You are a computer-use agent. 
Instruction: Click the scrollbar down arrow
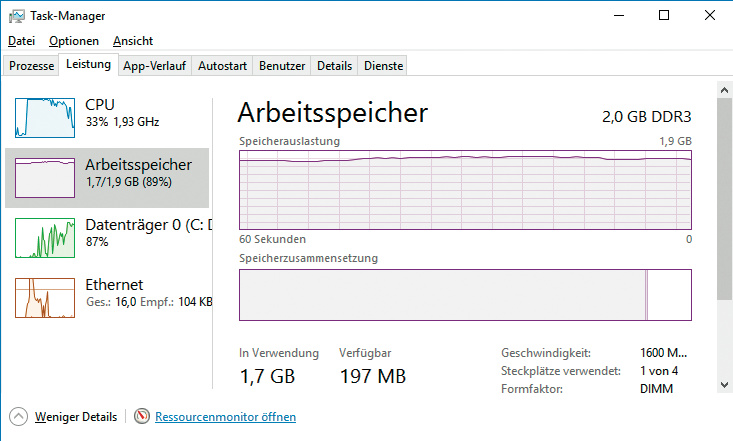724,383
